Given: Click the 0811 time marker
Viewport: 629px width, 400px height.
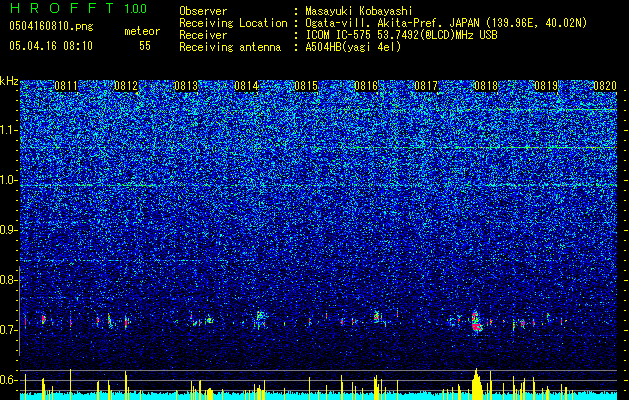Looking at the screenshot, I should coord(66,86).
